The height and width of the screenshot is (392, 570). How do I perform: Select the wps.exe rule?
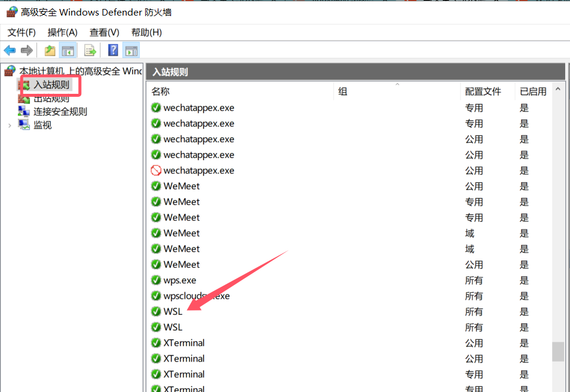click(x=180, y=280)
